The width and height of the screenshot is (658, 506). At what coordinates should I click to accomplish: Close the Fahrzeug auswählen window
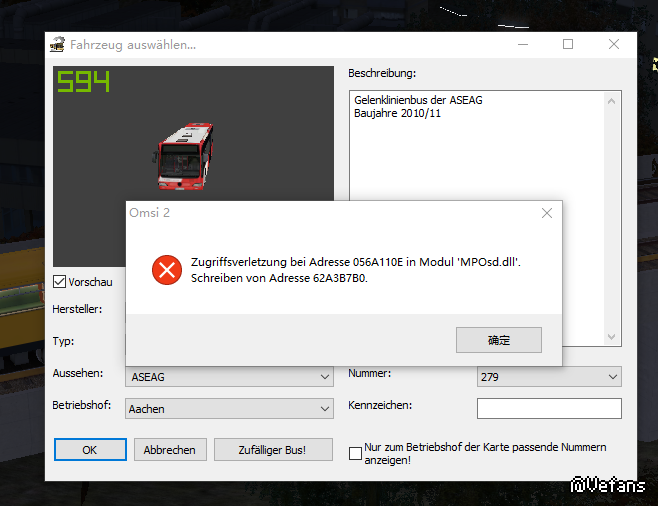click(614, 44)
